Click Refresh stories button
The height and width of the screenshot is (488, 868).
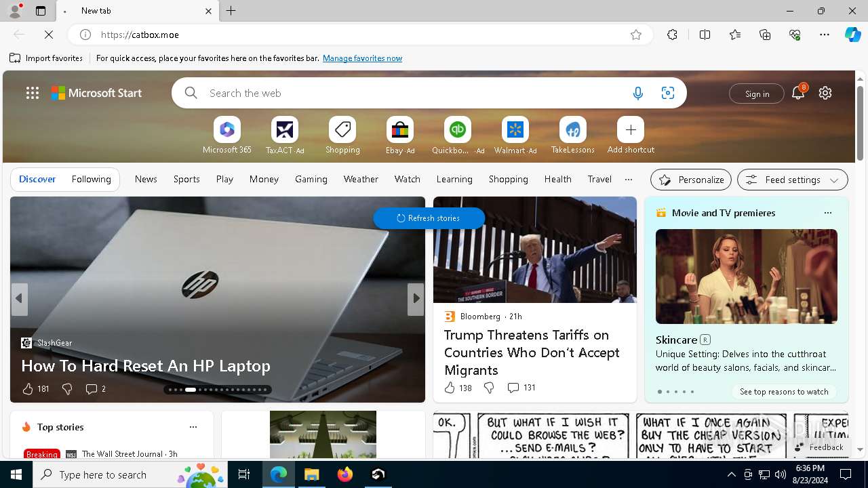click(x=429, y=218)
